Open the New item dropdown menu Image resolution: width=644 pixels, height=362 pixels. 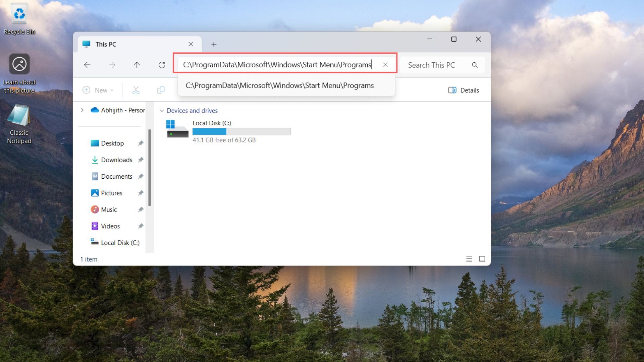coord(98,90)
